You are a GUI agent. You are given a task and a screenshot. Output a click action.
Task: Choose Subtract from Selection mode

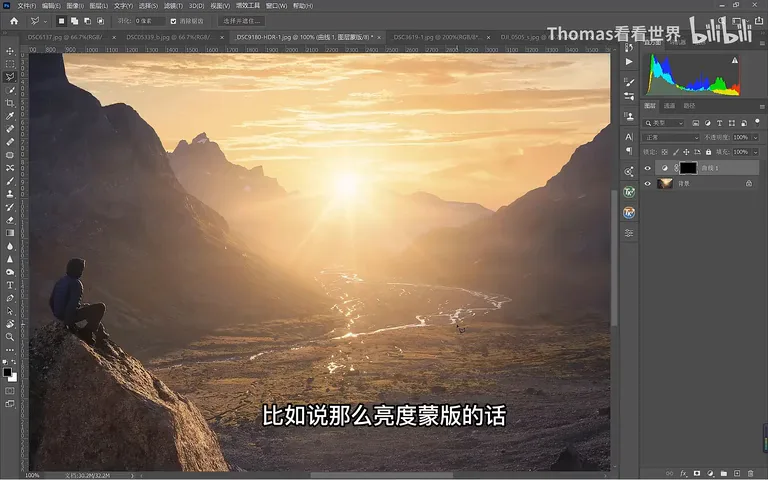tap(87, 21)
